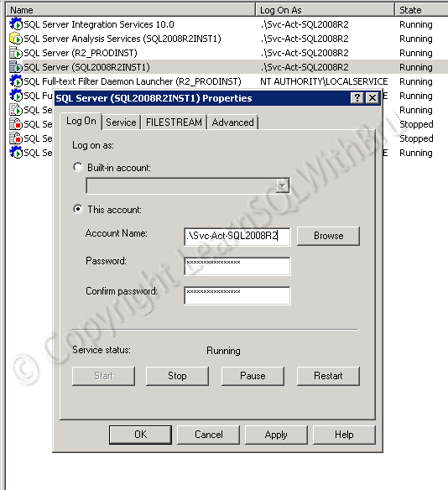Click the Help button
This screenshot has width=448, height=490.
pos(344,435)
